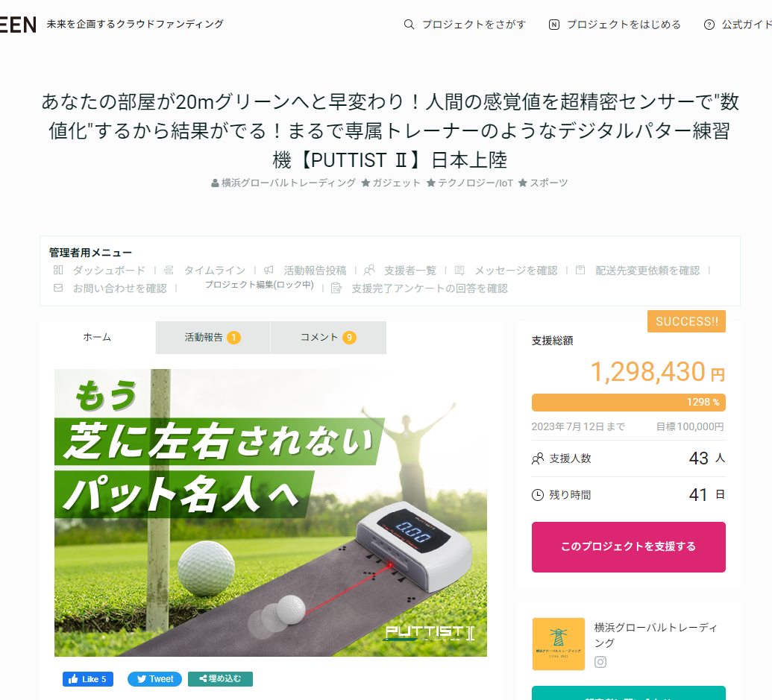Image resolution: width=772 pixels, height=700 pixels.
Task: Open タイムライン in admin menu
Action: point(215,271)
